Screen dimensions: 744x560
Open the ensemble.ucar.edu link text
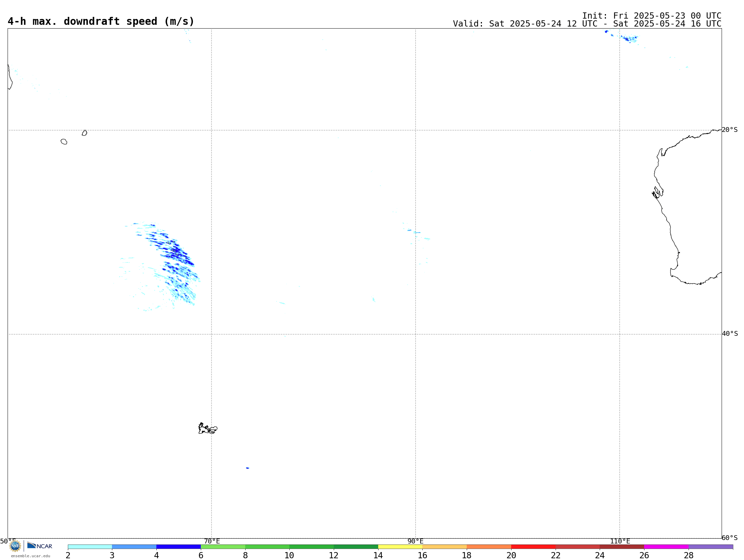(31, 556)
